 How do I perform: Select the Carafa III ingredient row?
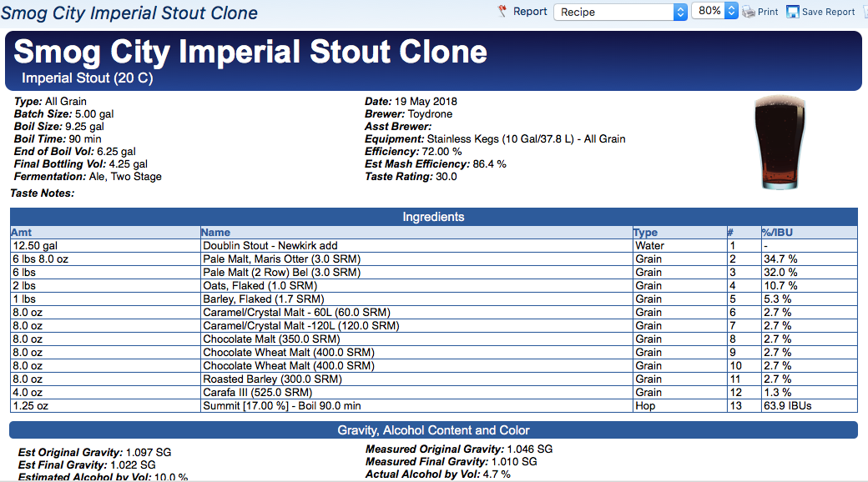[257, 393]
